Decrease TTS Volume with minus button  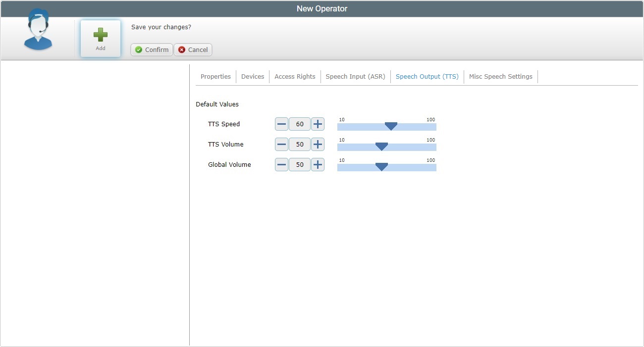pyautogui.click(x=281, y=145)
